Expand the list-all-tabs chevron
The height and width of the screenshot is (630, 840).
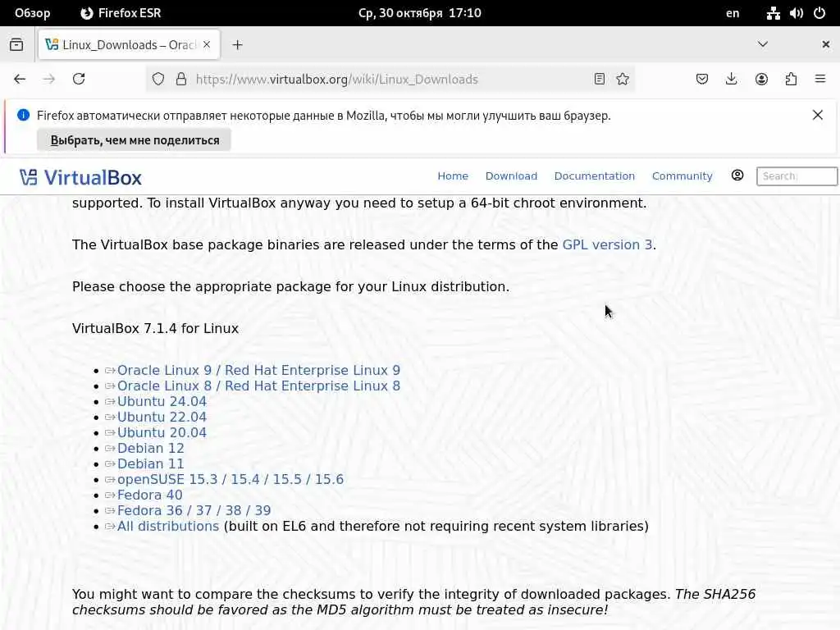pos(762,44)
